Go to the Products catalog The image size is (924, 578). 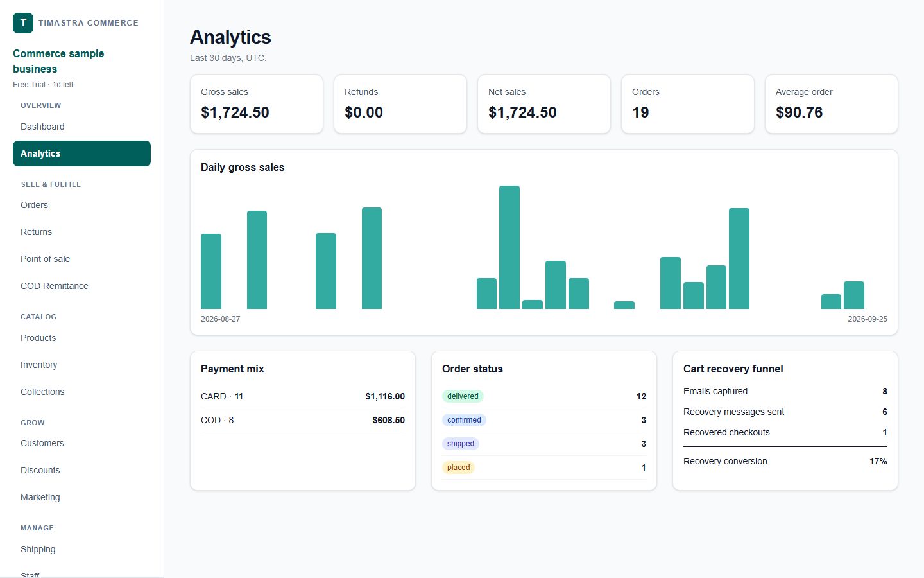(81, 338)
